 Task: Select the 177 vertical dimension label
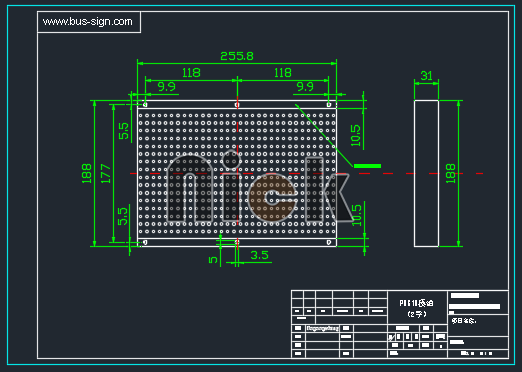[106, 173]
